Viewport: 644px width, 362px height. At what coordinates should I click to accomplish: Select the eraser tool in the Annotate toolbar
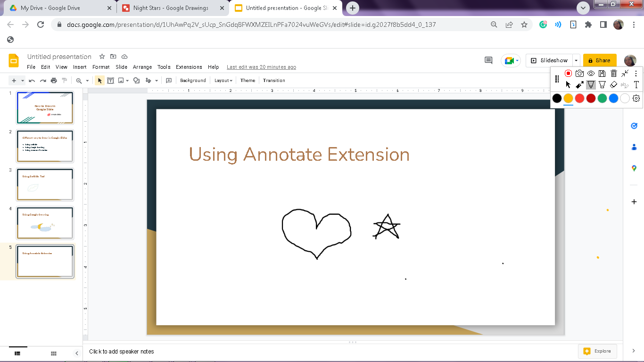[613, 85]
